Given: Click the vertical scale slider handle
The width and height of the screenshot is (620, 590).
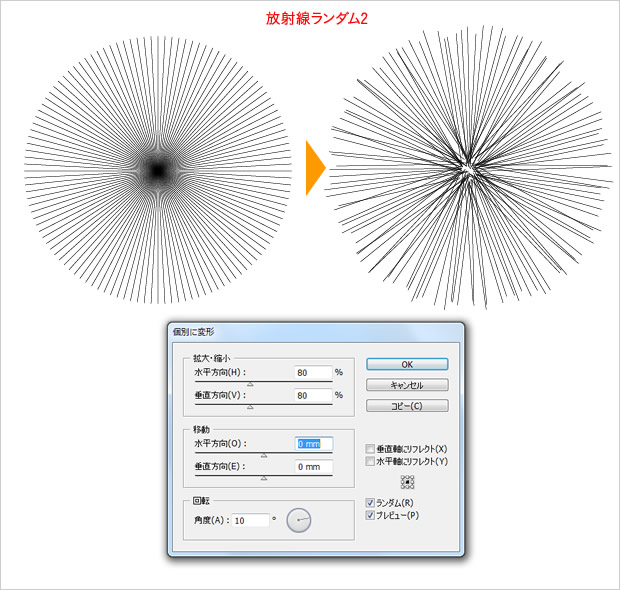Looking at the screenshot, I should tap(250, 407).
